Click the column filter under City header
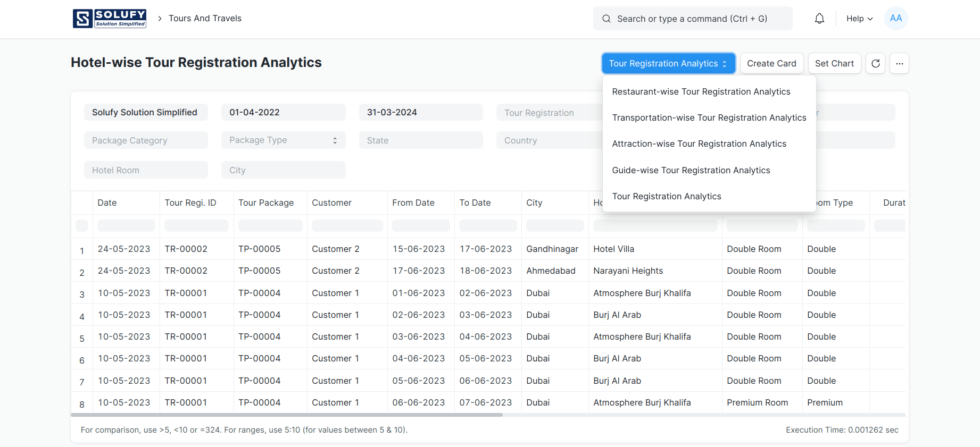The image size is (980, 447). (555, 225)
